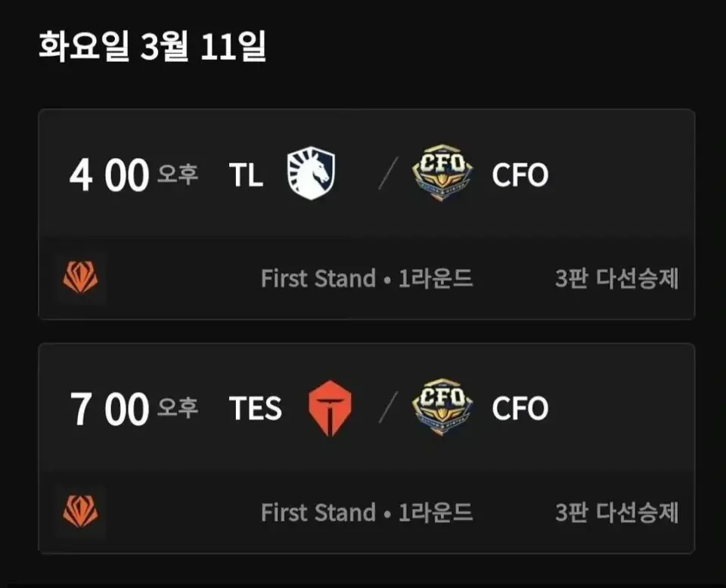Click 3판 다선승제 label in the second match

(x=617, y=512)
